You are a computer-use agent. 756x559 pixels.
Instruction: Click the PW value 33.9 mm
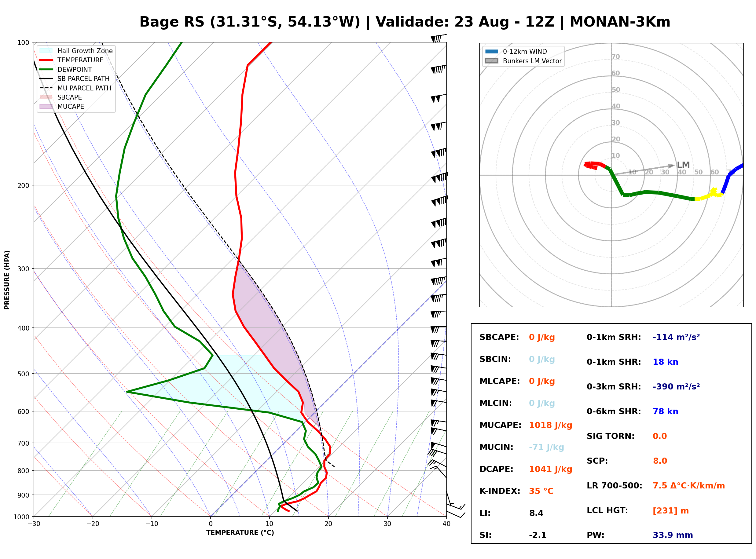[673, 535]
